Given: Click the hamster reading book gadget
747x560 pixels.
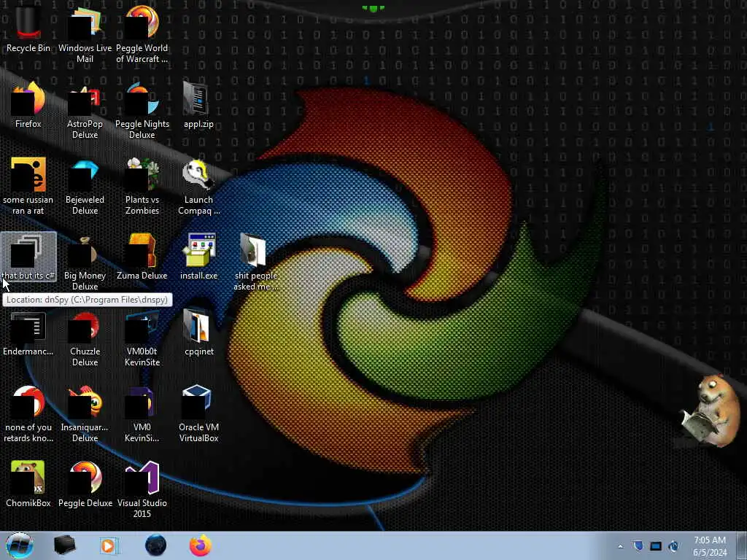Looking at the screenshot, I should click(711, 410).
